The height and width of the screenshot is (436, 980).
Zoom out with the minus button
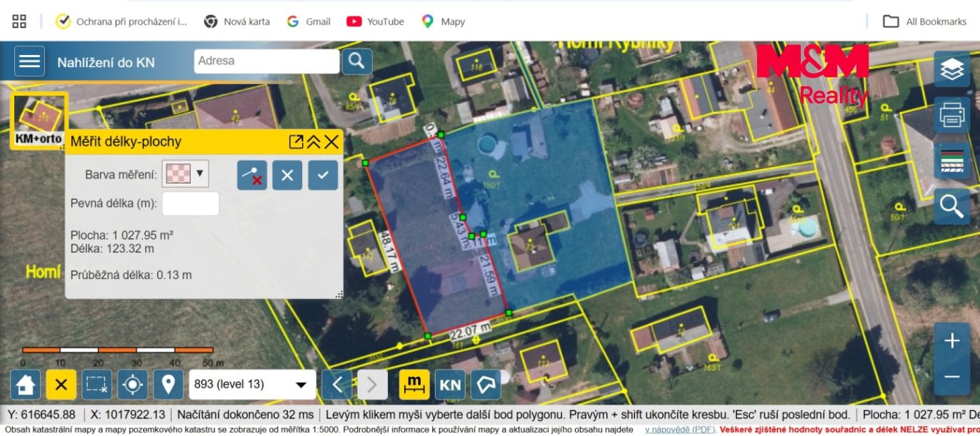[952, 377]
